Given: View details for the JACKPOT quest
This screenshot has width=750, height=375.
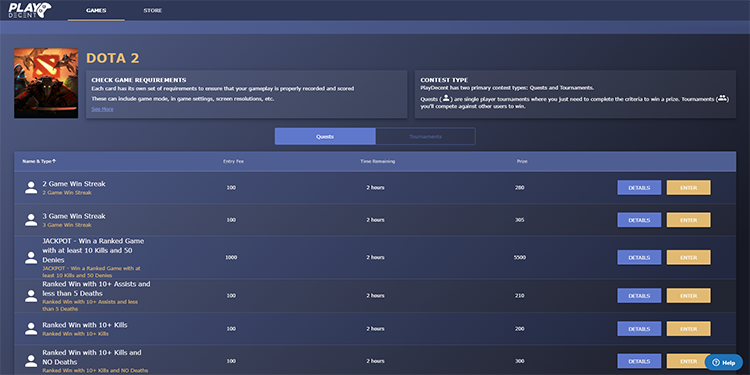Looking at the screenshot, I should pos(639,257).
